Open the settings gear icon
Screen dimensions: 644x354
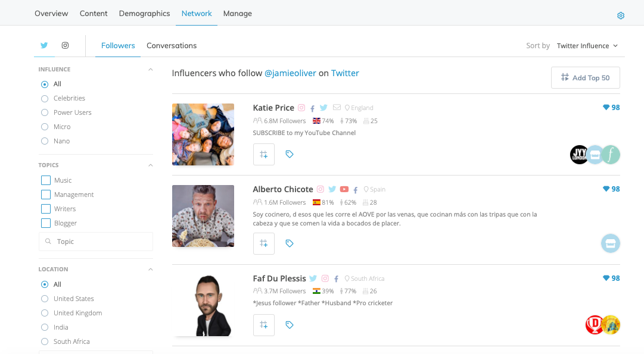621,15
